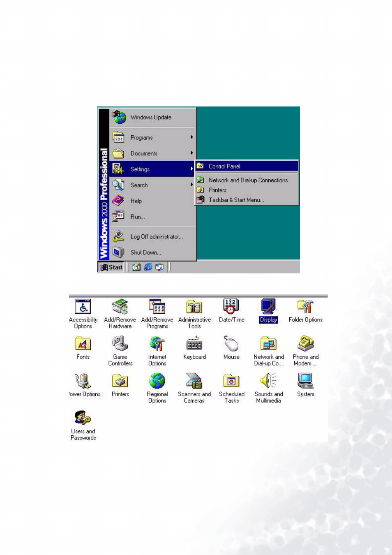Open the Date/Time applet

click(x=231, y=311)
